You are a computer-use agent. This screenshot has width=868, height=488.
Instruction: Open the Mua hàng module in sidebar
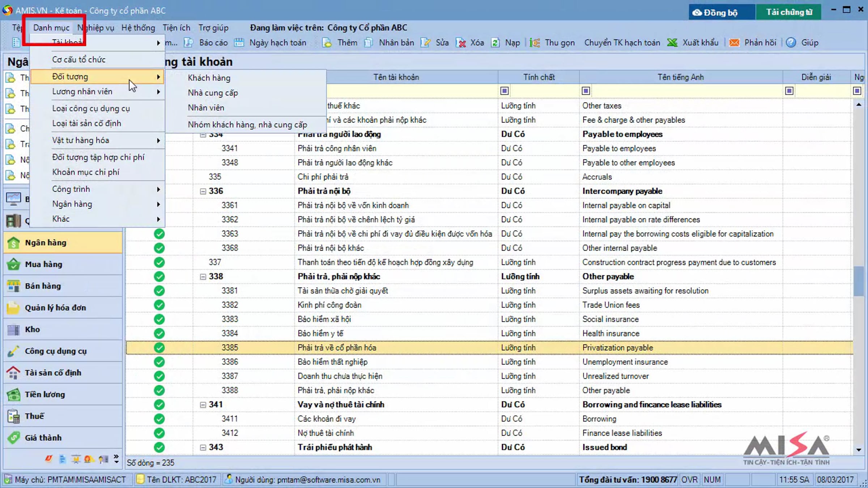pos(63,264)
